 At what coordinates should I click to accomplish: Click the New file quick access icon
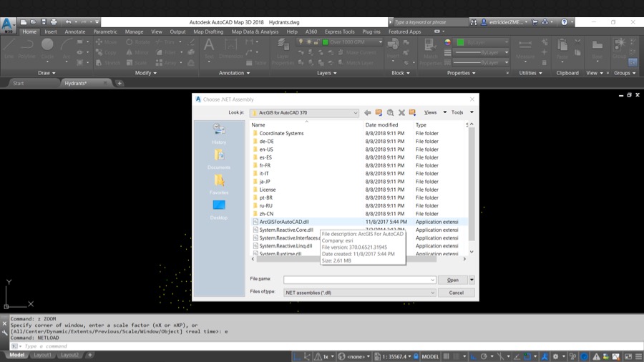pos(24,22)
